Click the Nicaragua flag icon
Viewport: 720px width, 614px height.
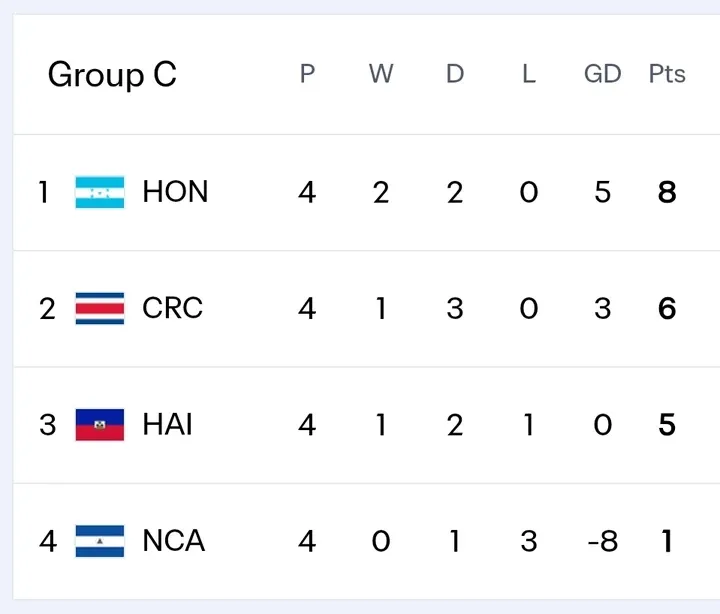coord(100,541)
